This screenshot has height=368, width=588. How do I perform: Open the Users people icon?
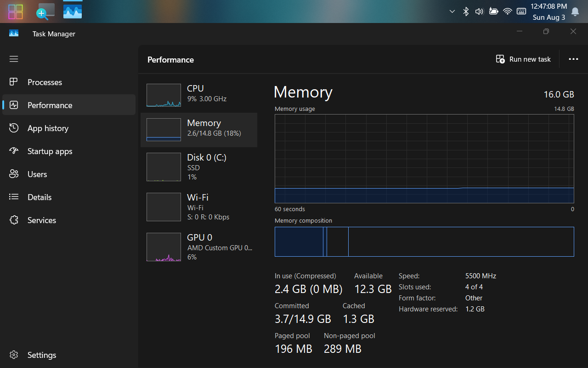coord(14,174)
